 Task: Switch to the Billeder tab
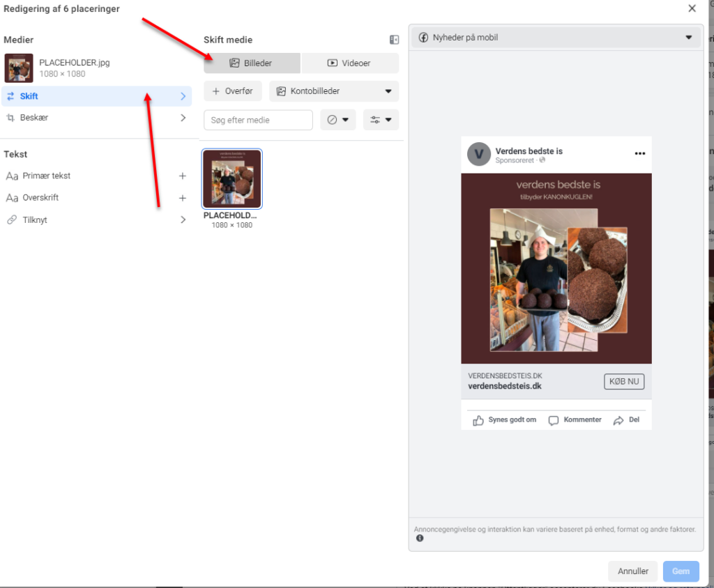[252, 63]
